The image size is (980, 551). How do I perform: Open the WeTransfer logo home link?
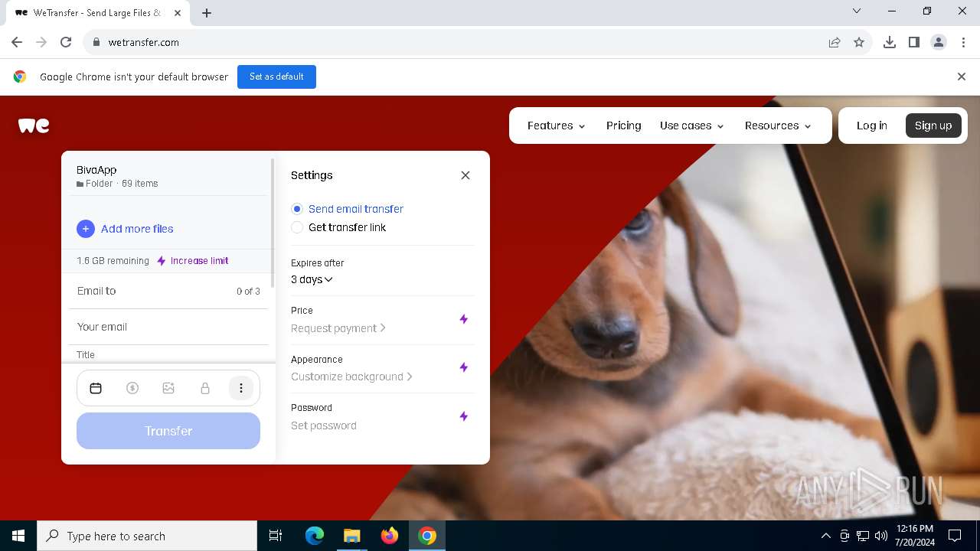[34, 126]
